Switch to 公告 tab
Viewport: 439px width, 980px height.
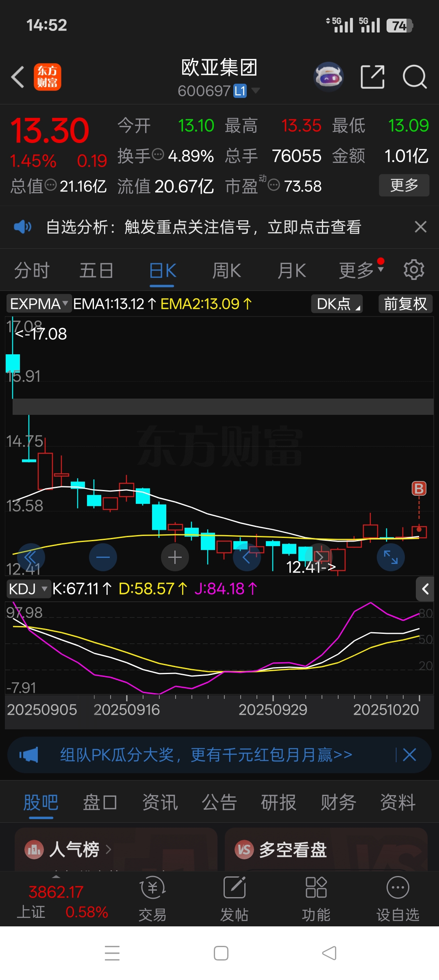tap(219, 803)
